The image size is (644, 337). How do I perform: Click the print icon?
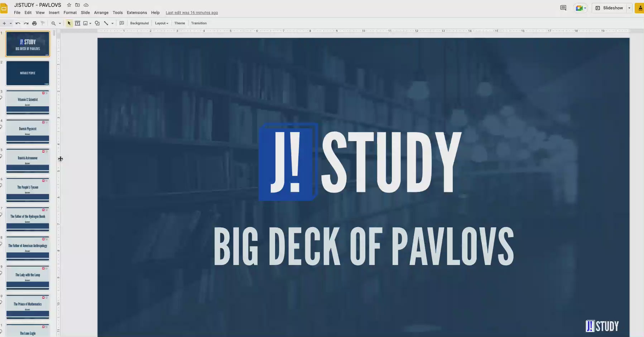(34, 23)
